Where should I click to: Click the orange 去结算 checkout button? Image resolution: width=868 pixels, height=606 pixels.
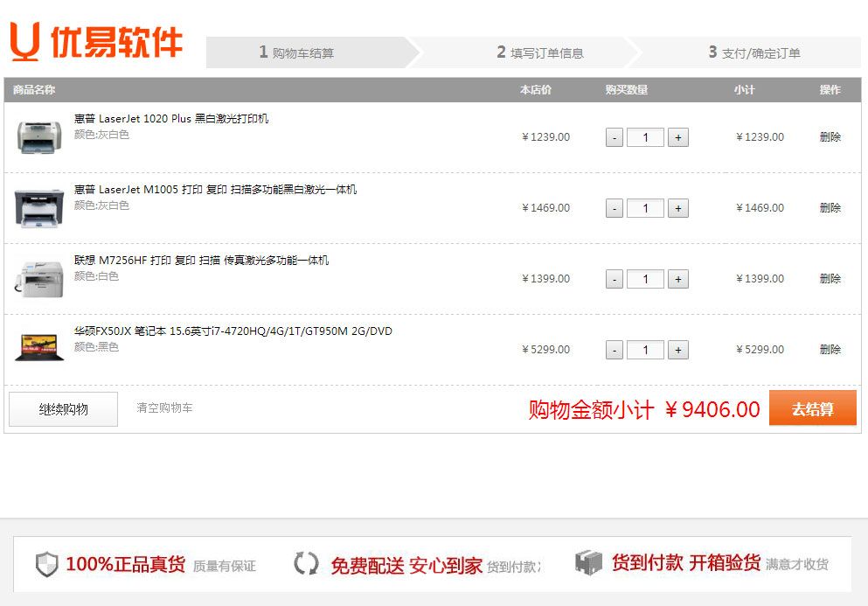(x=813, y=408)
